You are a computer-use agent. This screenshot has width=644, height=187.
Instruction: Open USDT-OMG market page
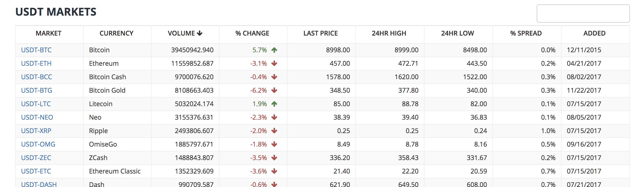pyautogui.click(x=38, y=144)
